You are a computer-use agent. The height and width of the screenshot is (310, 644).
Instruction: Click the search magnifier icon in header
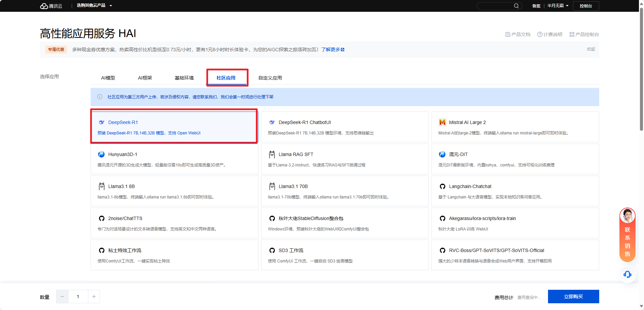516,6
